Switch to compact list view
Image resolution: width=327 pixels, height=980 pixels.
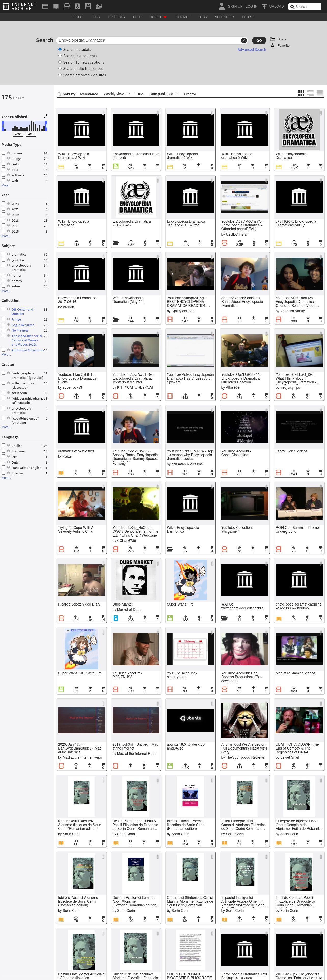(x=319, y=94)
